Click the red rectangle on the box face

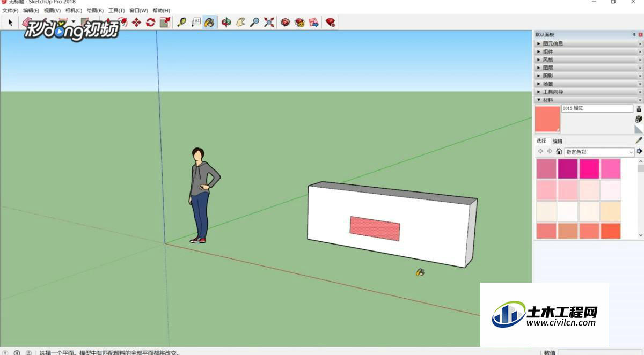pos(375,228)
